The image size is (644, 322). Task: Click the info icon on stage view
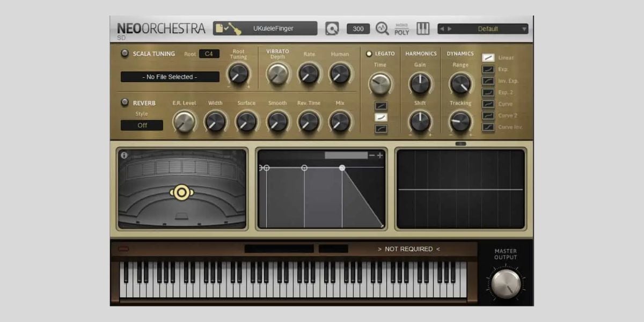point(125,156)
